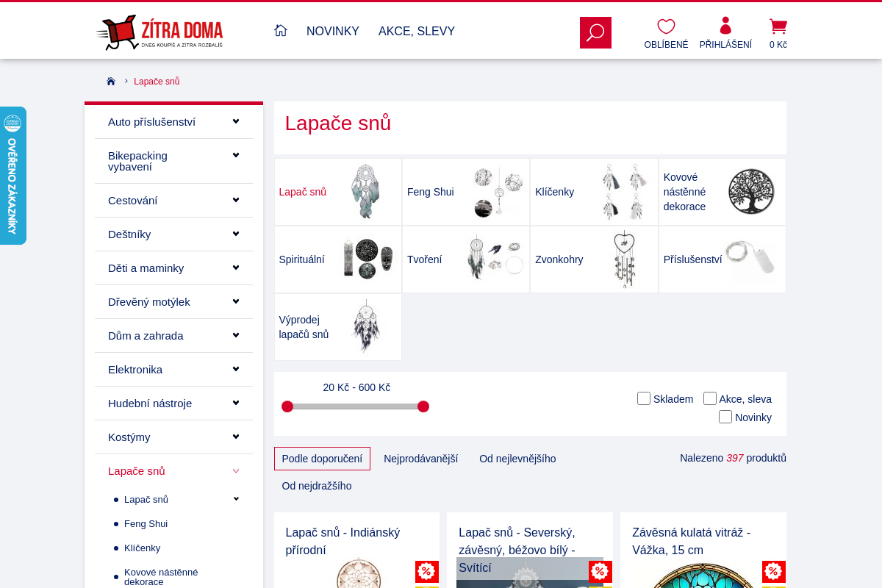Open product Lapač snů - Severský svítící

[517, 550]
